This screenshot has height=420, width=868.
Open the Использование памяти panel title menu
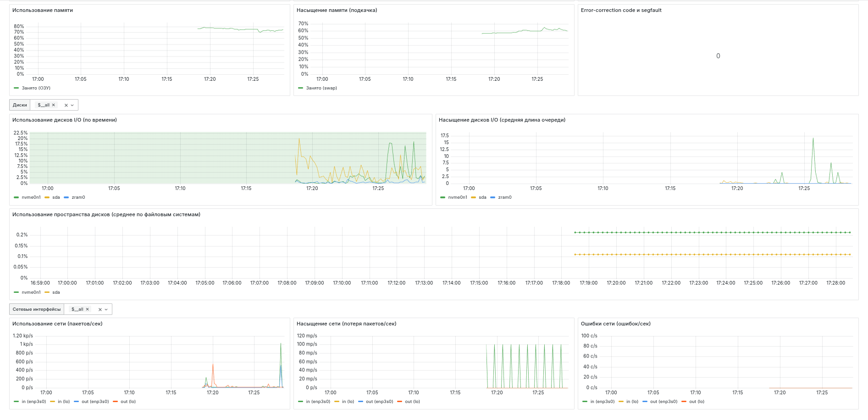pos(43,10)
